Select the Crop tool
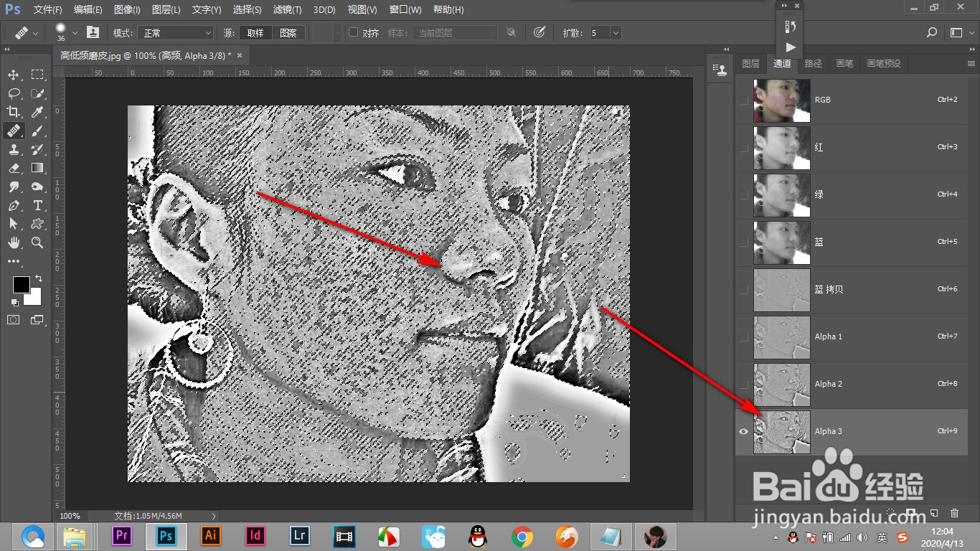This screenshot has width=980, height=551. point(14,112)
